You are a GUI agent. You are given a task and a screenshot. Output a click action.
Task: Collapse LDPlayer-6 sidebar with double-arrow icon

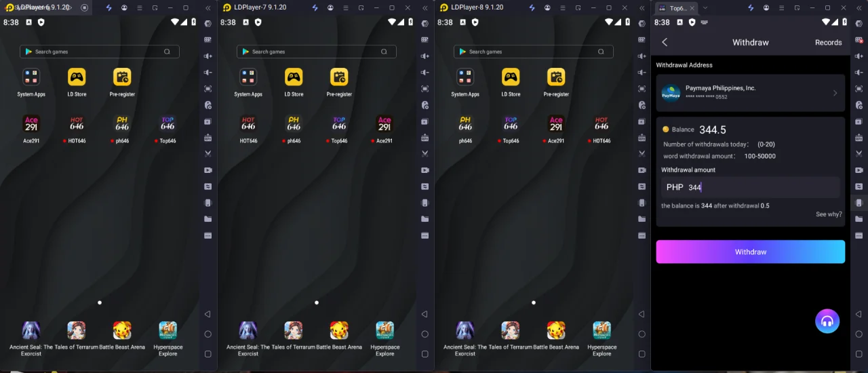[x=208, y=7]
